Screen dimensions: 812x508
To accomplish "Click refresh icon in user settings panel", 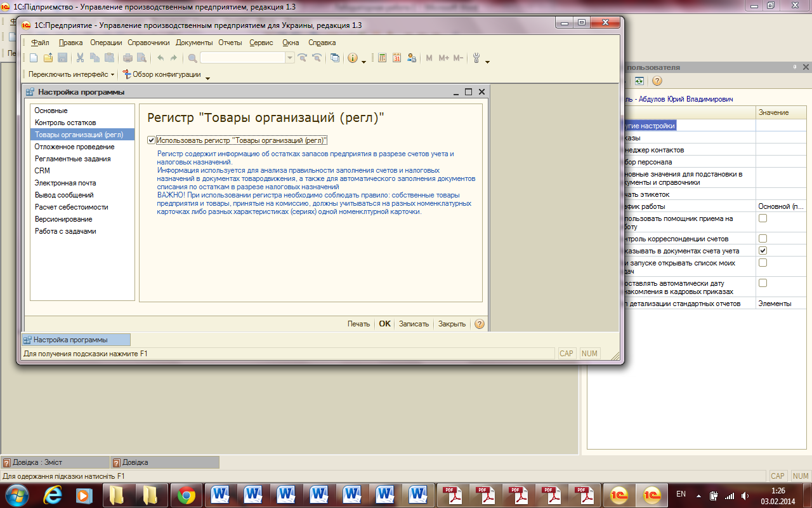I will coord(639,81).
